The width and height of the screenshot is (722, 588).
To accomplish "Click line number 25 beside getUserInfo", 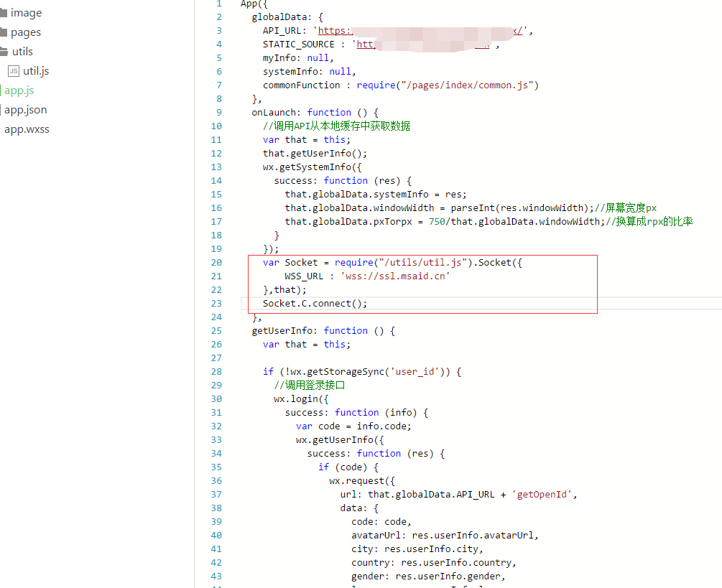I will (216, 331).
